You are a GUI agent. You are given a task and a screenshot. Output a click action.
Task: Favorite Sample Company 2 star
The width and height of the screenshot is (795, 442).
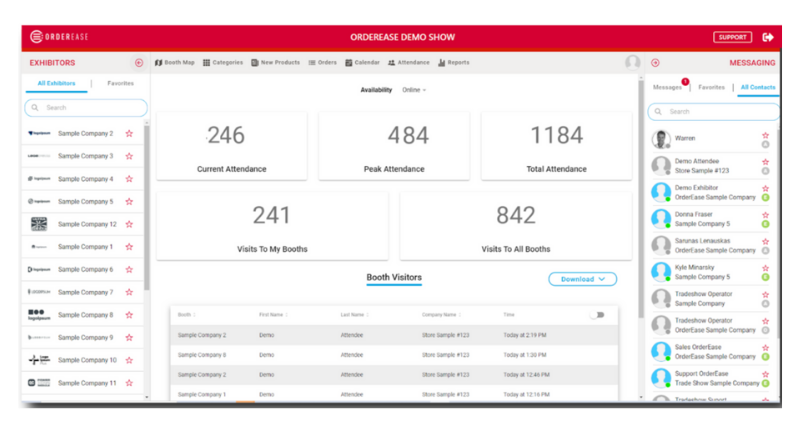(129, 133)
